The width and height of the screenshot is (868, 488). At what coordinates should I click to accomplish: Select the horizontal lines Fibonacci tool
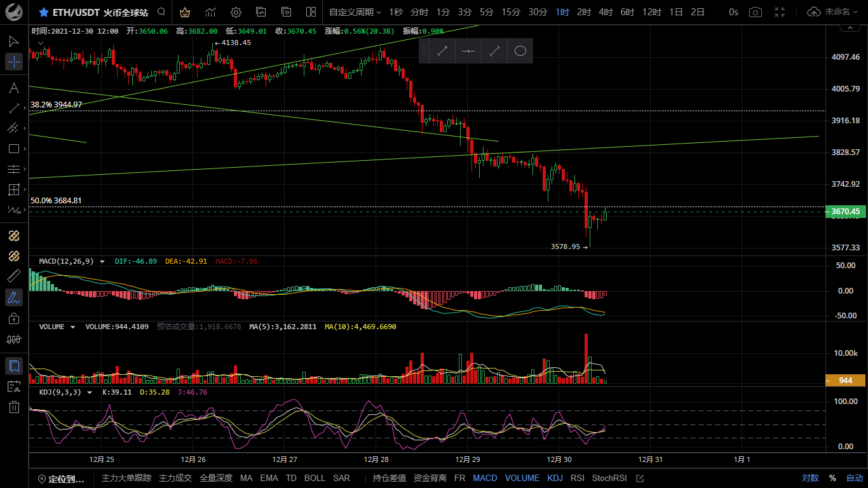pos(14,169)
